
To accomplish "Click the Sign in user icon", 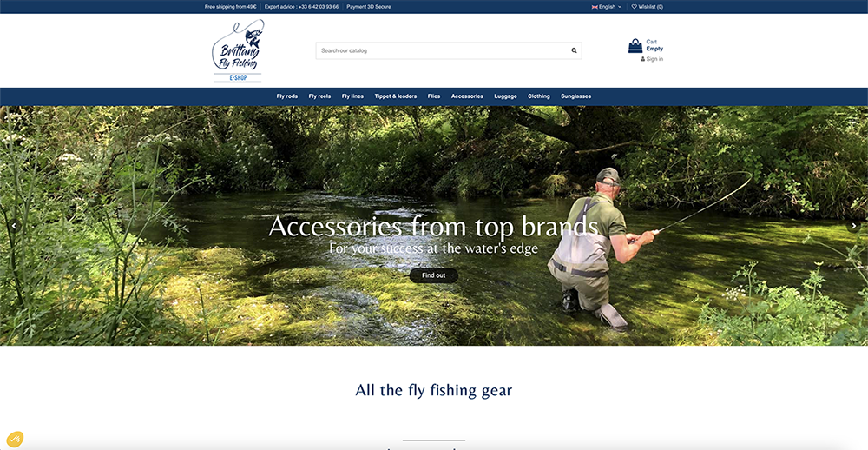I will pos(642,59).
